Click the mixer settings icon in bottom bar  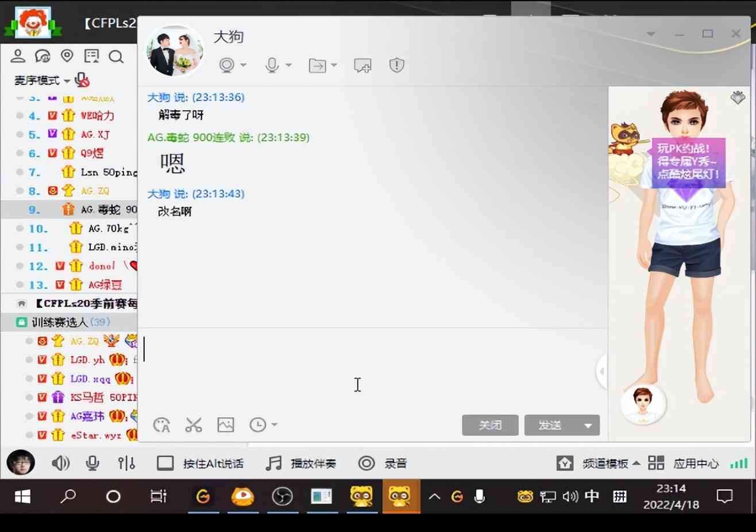tap(126, 463)
